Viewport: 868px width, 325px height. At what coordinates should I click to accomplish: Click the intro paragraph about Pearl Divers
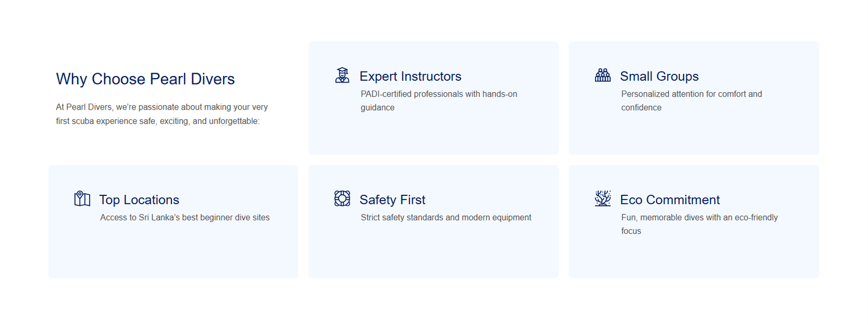click(162, 114)
